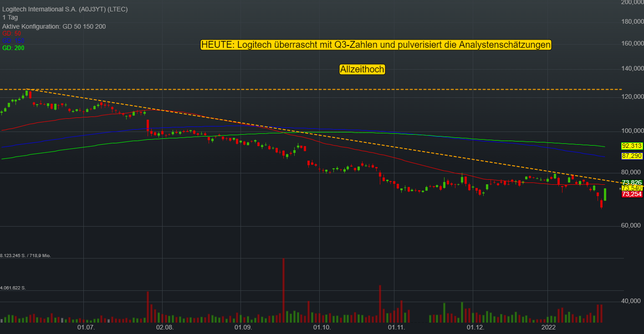Click the 01.12. date label

point(475,327)
